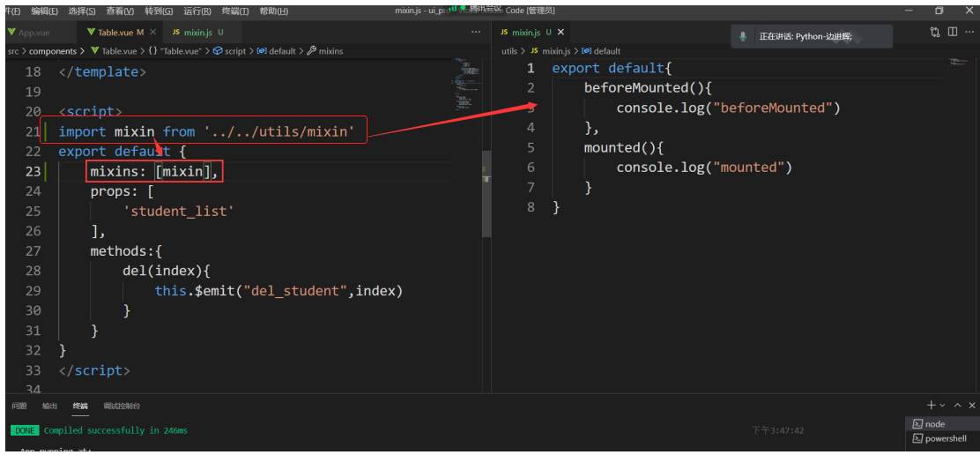
Task: Click 'methods:{' on line 27
Action: pyautogui.click(x=126, y=251)
